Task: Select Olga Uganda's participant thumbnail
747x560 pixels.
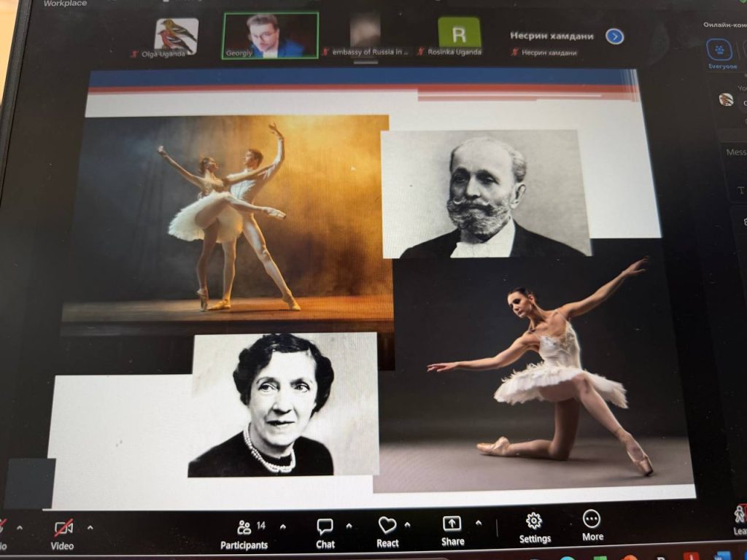Action: tap(176, 36)
